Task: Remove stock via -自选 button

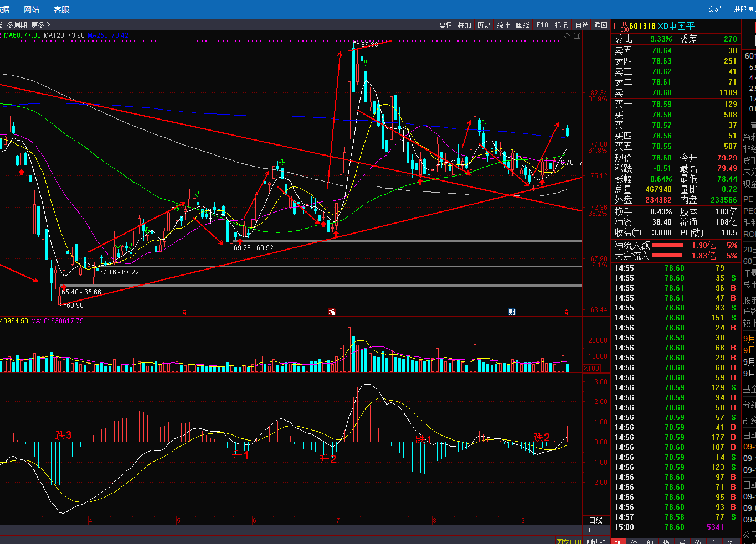Action: 580,25
